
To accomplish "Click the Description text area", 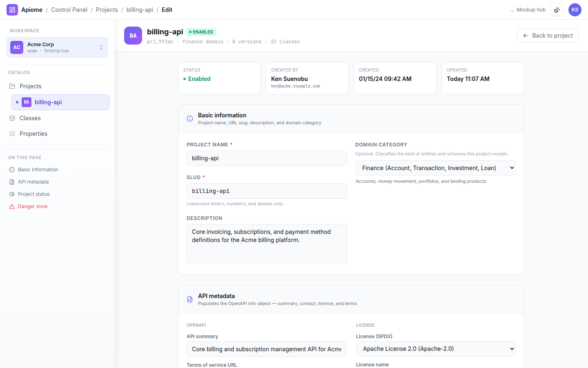I will (x=267, y=244).
